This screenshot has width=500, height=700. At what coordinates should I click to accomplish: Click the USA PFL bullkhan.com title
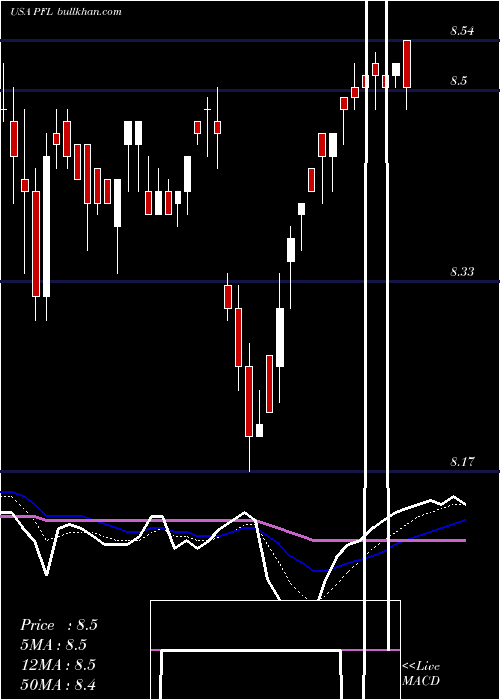point(66,12)
